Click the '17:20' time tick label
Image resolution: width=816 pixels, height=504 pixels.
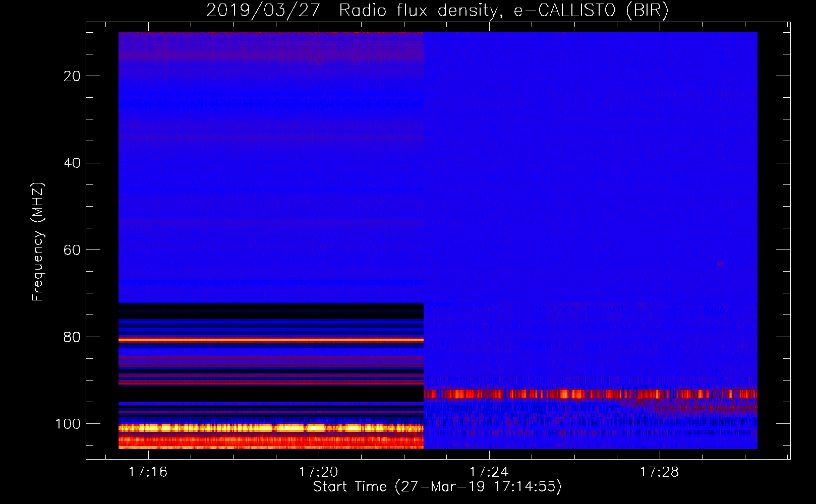318,472
